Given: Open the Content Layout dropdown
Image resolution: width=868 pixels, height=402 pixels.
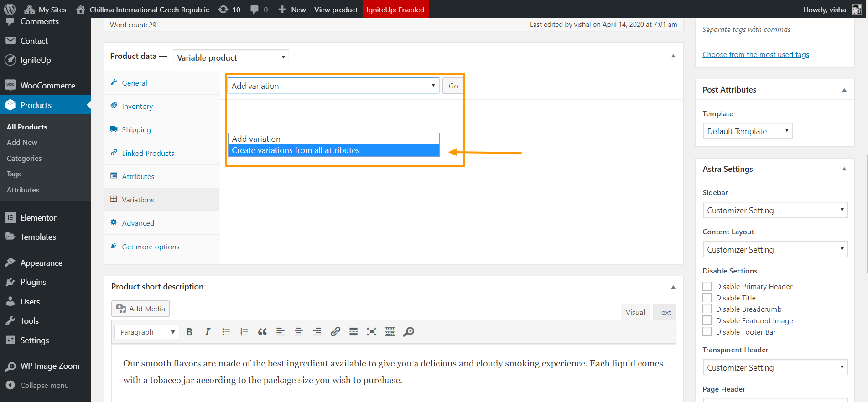Looking at the screenshot, I should [x=775, y=249].
